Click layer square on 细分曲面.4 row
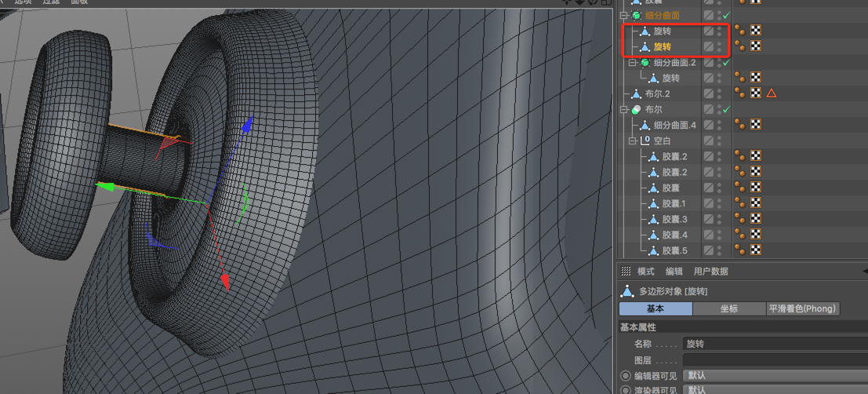This screenshot has height=394, width=868. 709,126
